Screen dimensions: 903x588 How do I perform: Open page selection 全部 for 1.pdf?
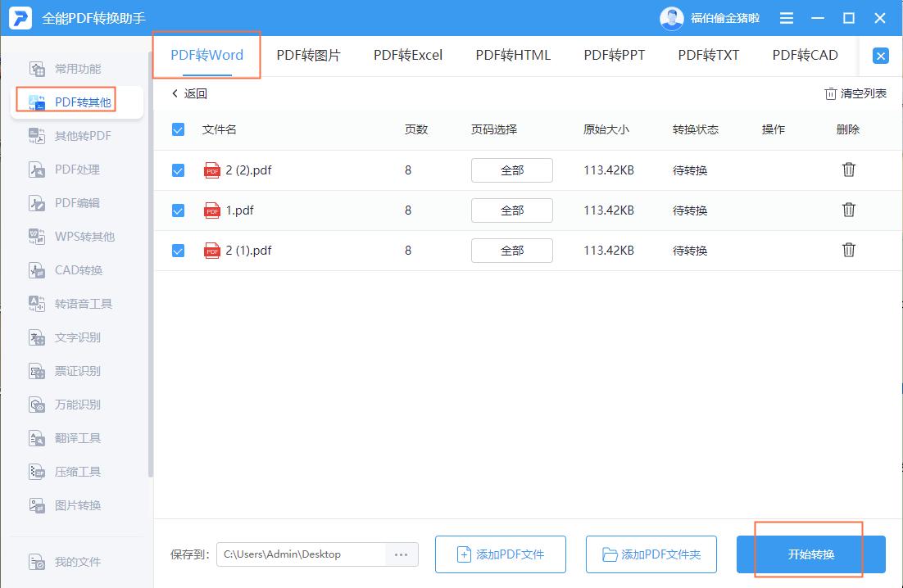(x=511, y=210)
